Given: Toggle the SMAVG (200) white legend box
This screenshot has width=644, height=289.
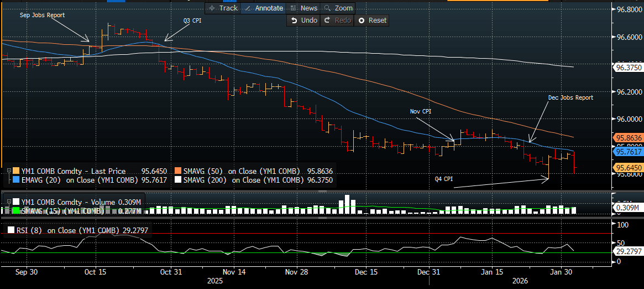Looking at the screenshot, I should (178, 180).
